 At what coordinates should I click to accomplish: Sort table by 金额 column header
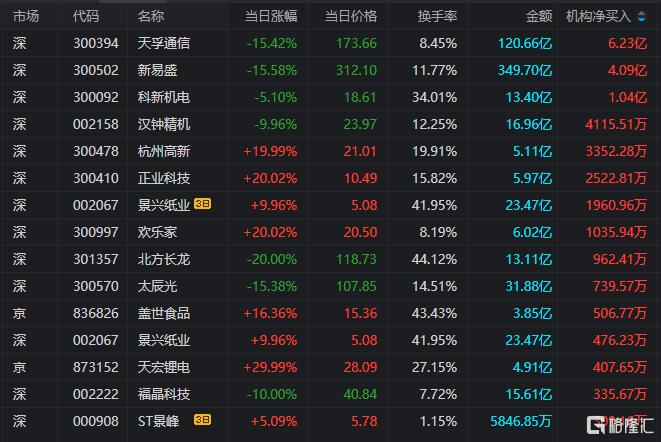[539, 16]
